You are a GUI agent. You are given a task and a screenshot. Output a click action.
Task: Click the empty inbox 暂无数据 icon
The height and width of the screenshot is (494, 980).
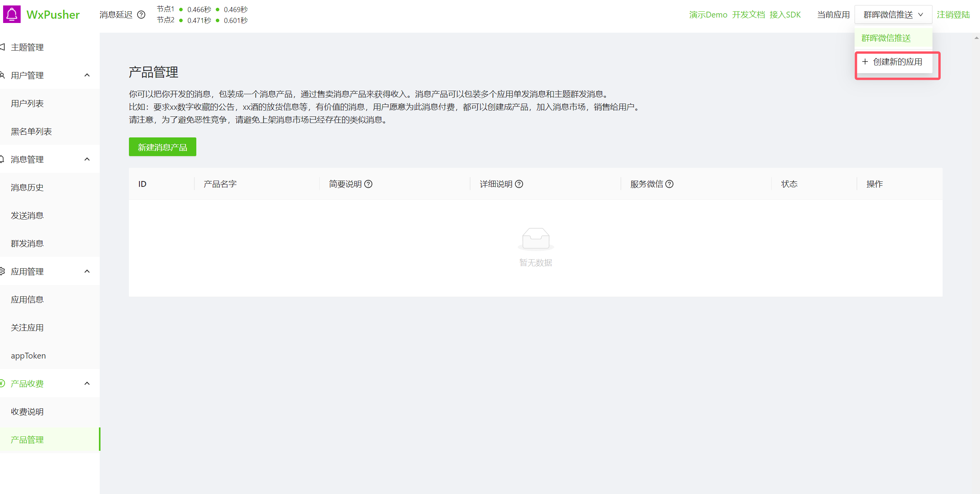(536, 239)
